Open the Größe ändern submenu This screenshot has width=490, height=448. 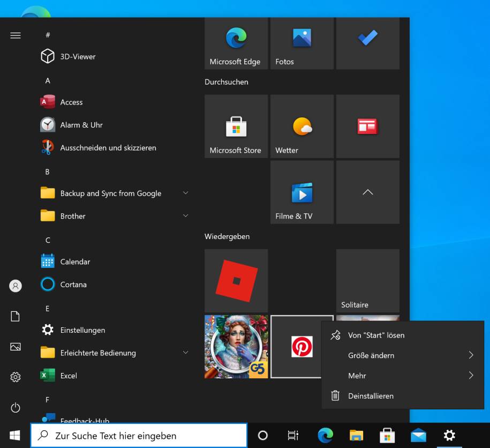[x=403, y=355]
